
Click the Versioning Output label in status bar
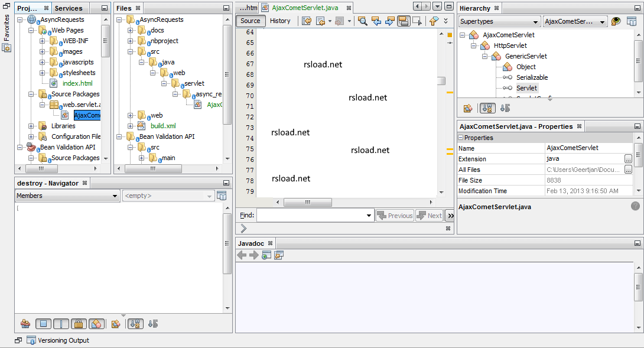click(x=65, y=340)
